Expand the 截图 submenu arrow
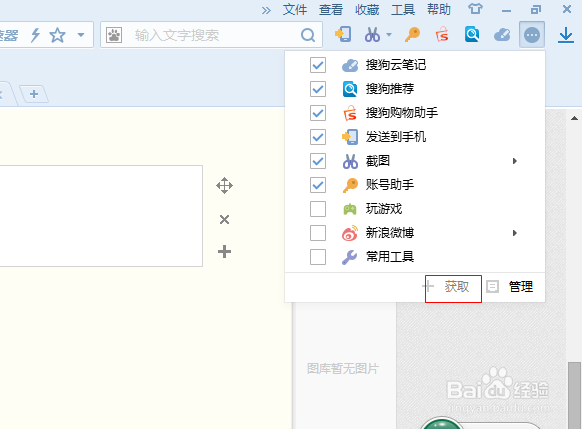582x429 pixels. [514, 161]
